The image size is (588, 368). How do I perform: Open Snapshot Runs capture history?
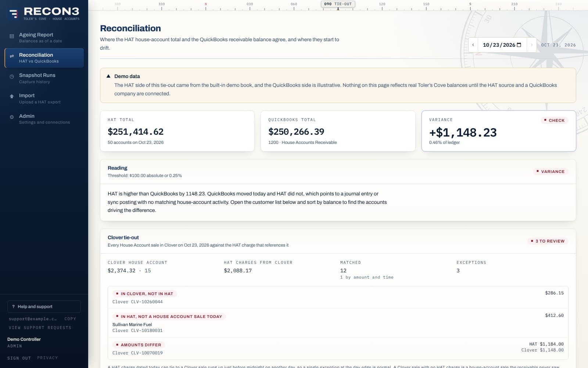(44, 78)
